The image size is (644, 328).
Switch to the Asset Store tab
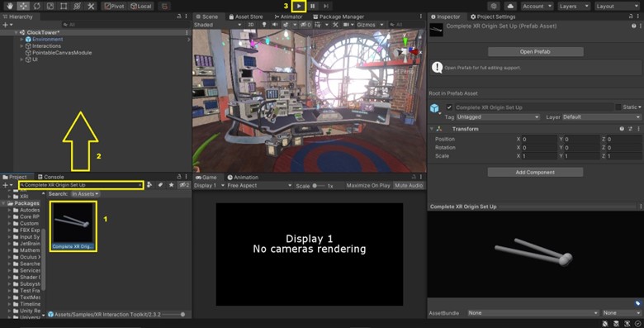245,17
